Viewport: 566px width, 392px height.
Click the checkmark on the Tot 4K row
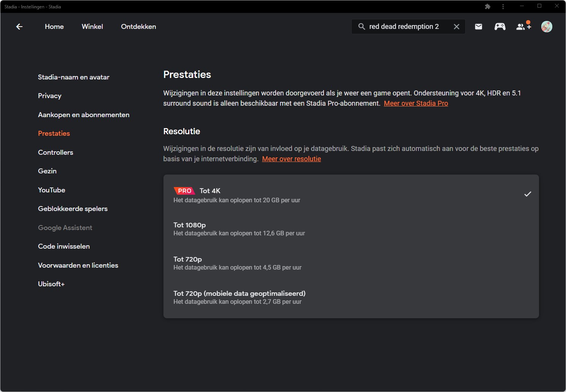(x=528, y=194)
